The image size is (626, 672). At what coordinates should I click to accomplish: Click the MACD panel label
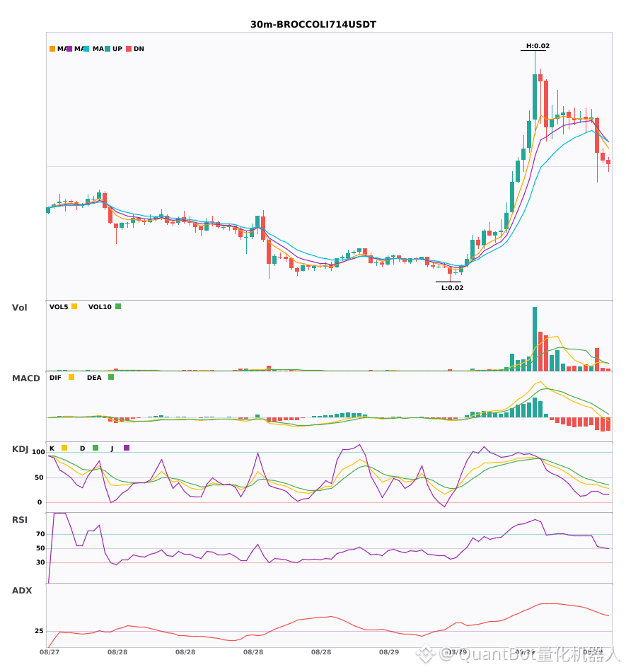25,378
